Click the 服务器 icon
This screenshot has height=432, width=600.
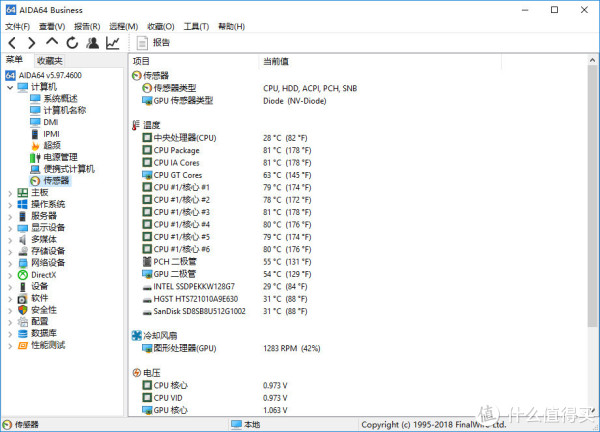pos(23,216)
